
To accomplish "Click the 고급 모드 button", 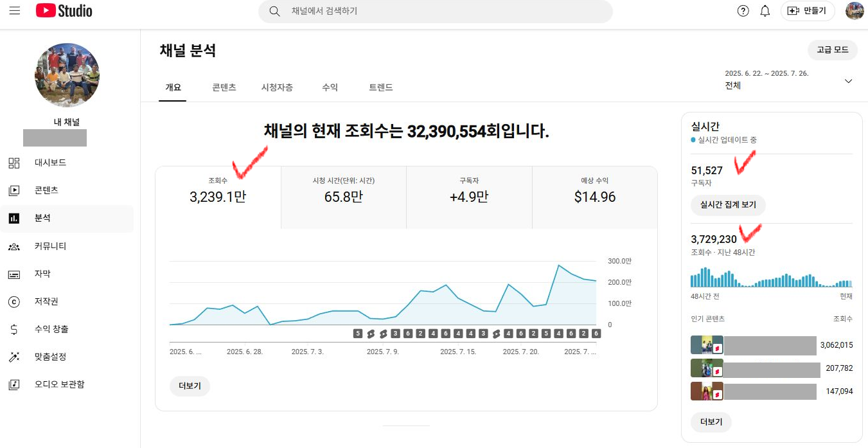I will [x=832, y=50].
